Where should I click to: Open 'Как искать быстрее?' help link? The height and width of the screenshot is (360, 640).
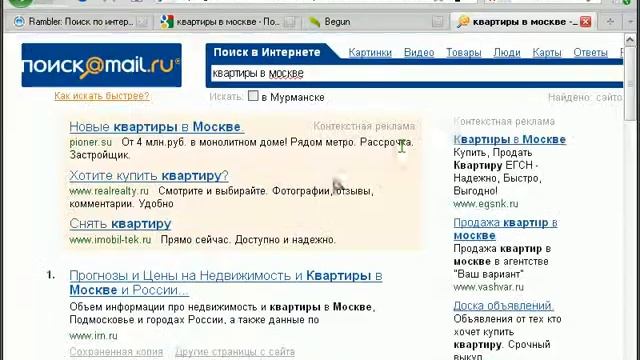coord(102,96)
